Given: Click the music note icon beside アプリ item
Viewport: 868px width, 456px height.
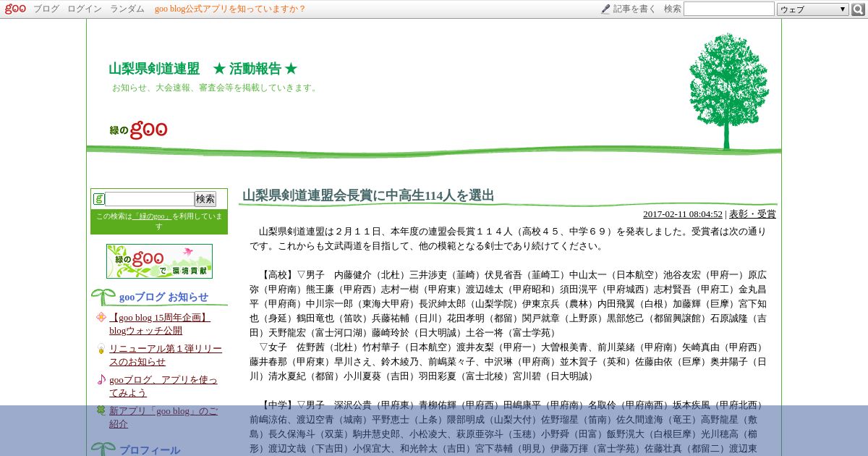Looking at the screenshot, I should coord(101,379).
